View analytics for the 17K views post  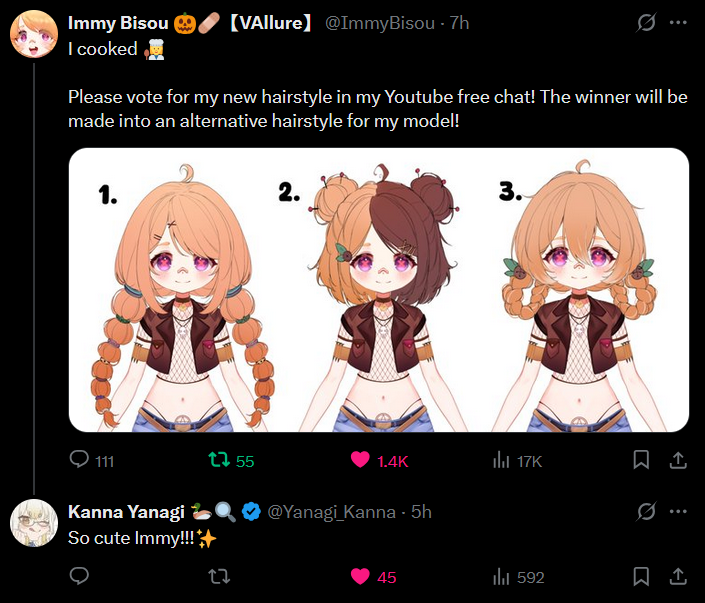pos(501,460)
